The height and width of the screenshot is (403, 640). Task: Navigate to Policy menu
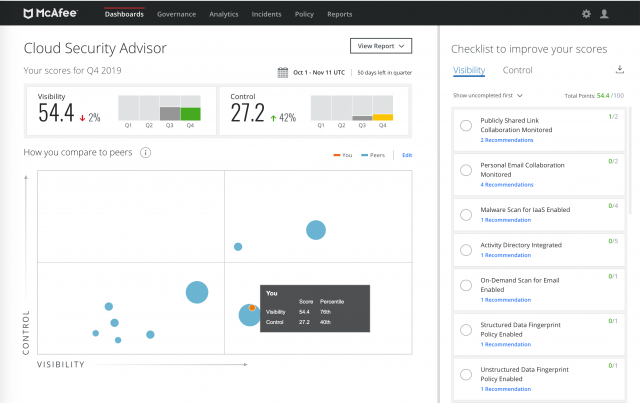(x=304, y=14)
